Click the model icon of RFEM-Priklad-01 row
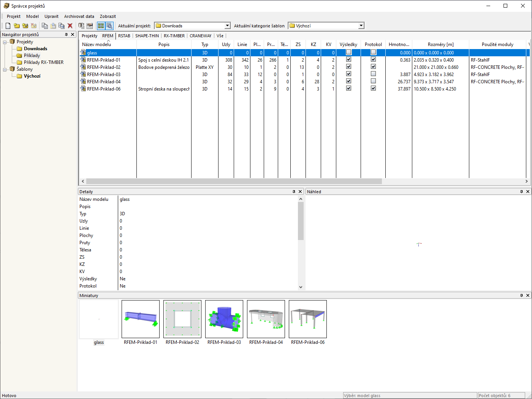The image size is (532, 399). (x=83, y=60)
